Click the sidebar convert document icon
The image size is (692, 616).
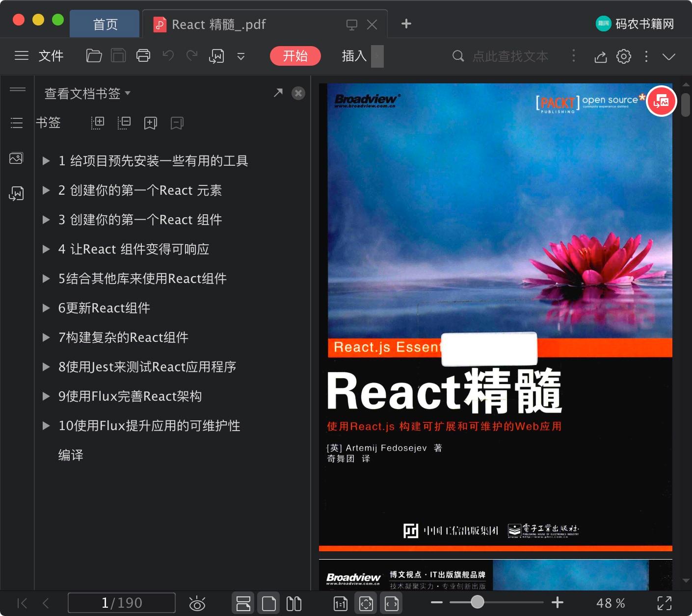[16, 194]
